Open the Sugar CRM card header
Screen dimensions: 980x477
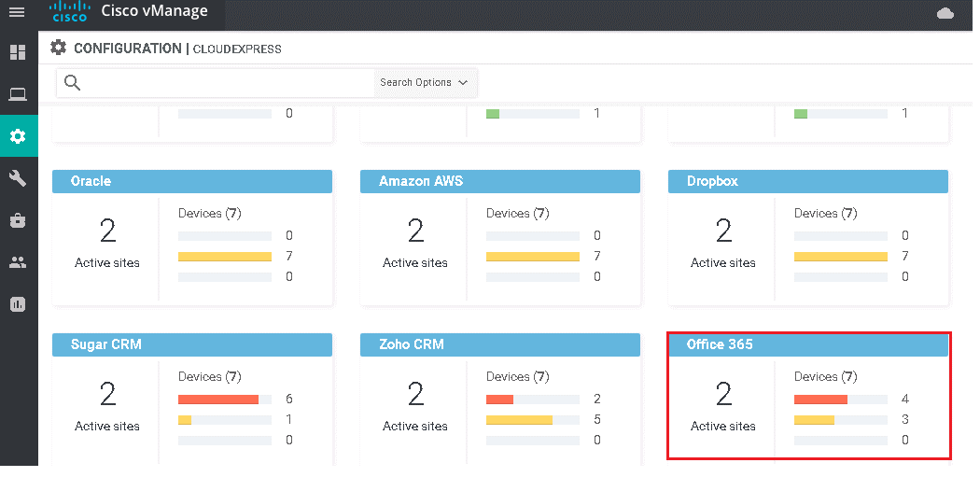pos(192,344)
